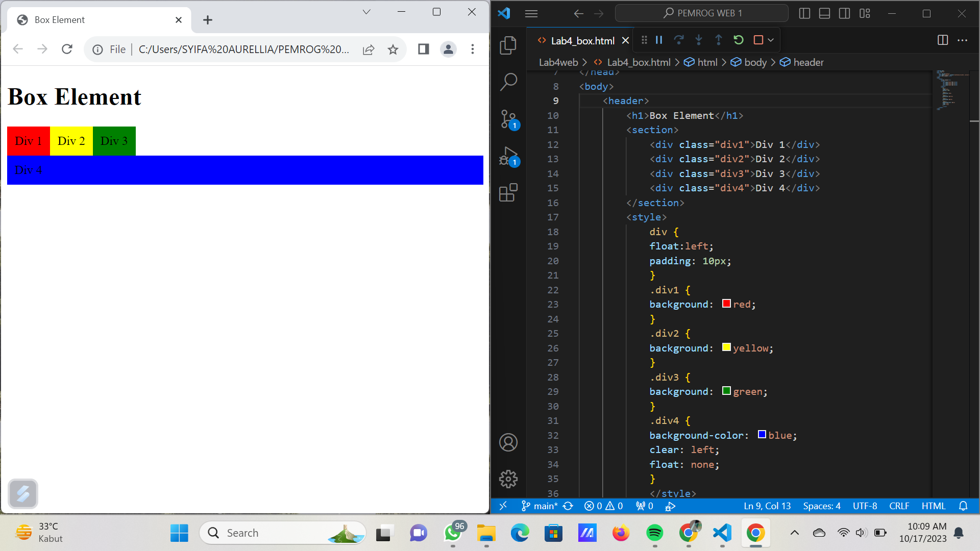
Task: Click the Step Over debug icon
Action: pos(679,40)
